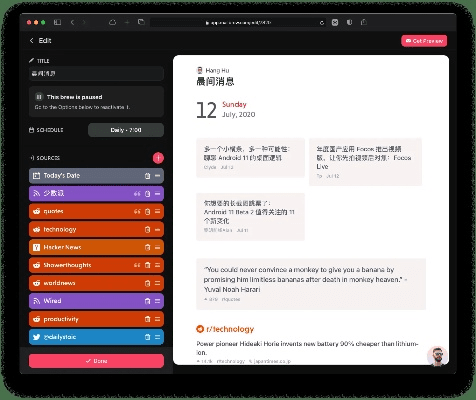Image resolution: width=476 pixels, height=400 pixels.
Task: Click the Safari extension icon beside reload
Action: tap(335, 22)
